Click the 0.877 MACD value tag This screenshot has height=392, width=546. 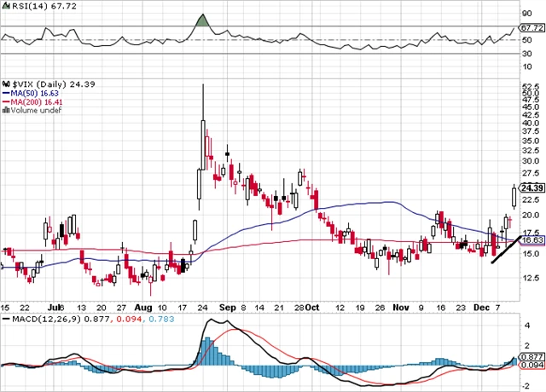tap(532, 357)
